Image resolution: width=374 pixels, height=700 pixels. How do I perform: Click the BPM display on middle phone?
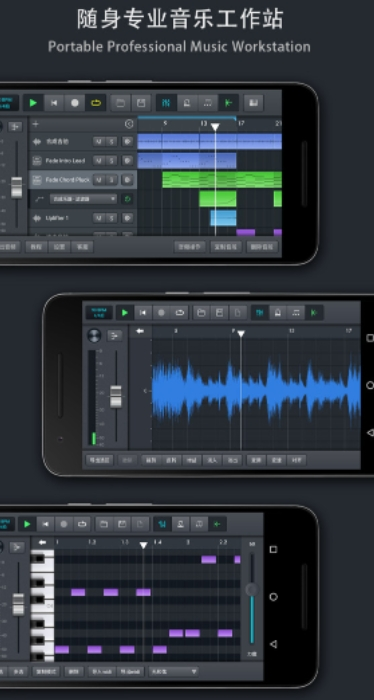pos(99,312)
